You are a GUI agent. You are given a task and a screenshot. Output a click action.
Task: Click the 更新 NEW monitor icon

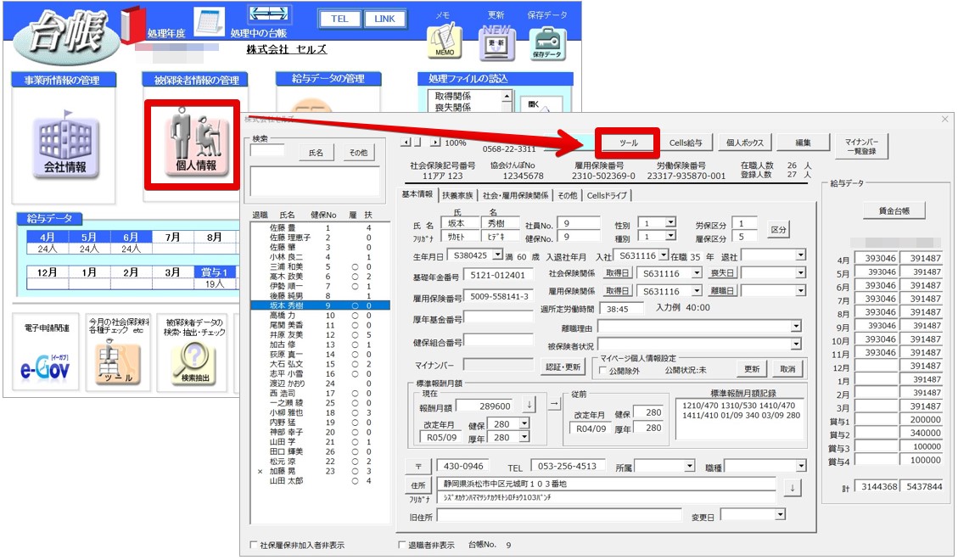pos(496,42)
